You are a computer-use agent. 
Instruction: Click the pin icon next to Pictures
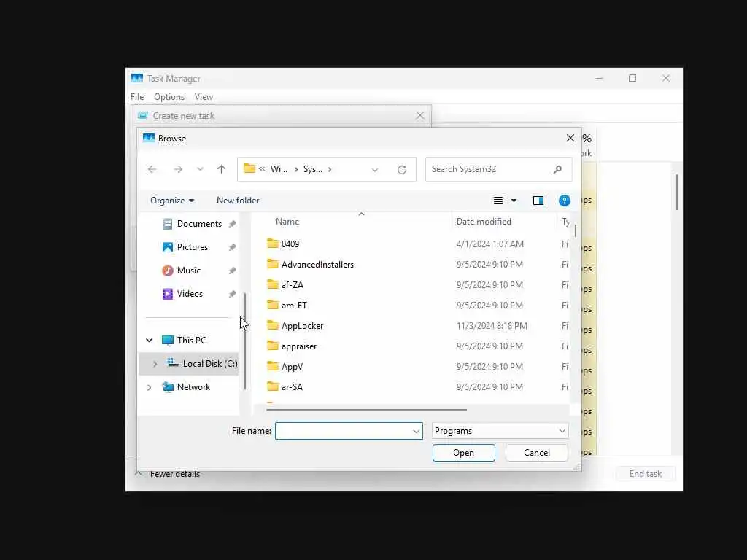232,247
